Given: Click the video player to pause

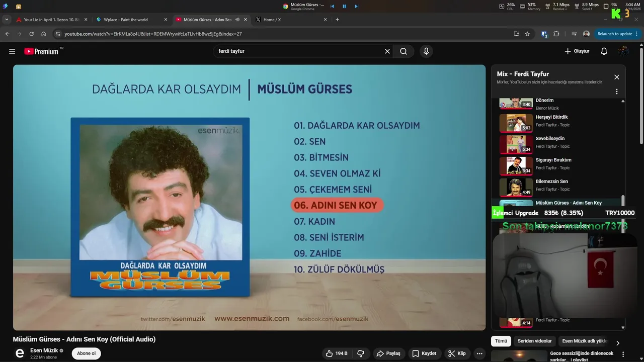Looking at the screenshot, I should coord(249,197).
